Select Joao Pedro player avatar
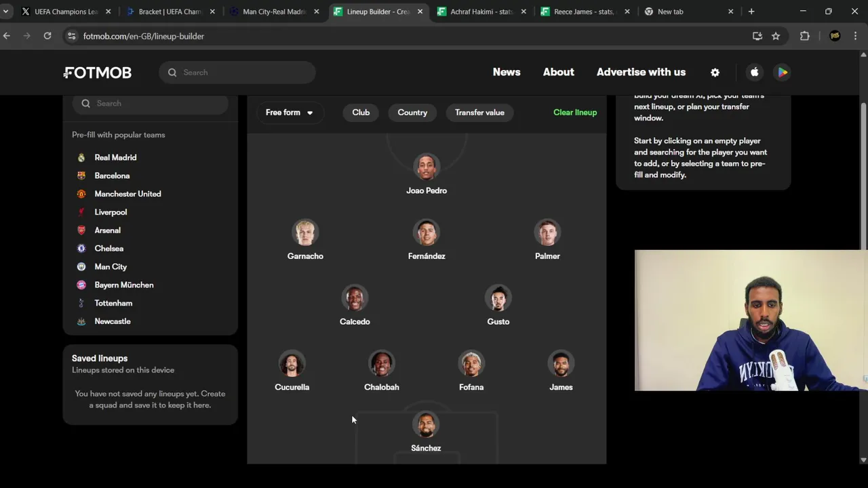868x488 pixels. (427, 167)
